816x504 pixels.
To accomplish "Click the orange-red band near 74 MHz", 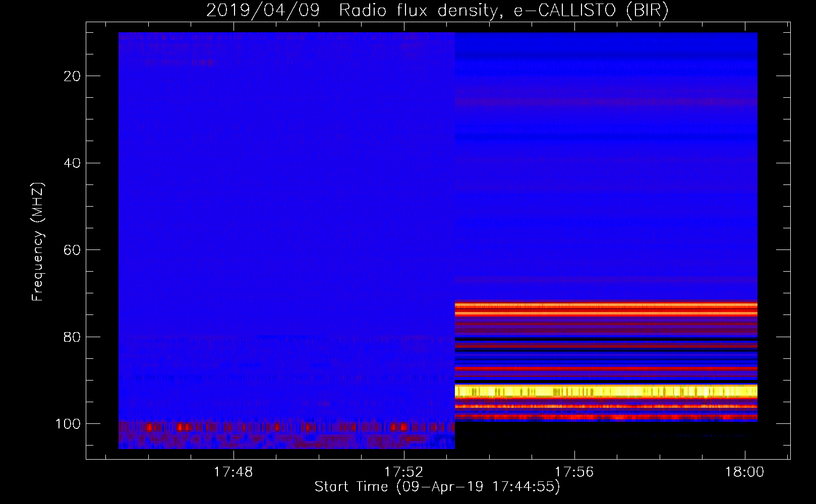I will [606, 309].
